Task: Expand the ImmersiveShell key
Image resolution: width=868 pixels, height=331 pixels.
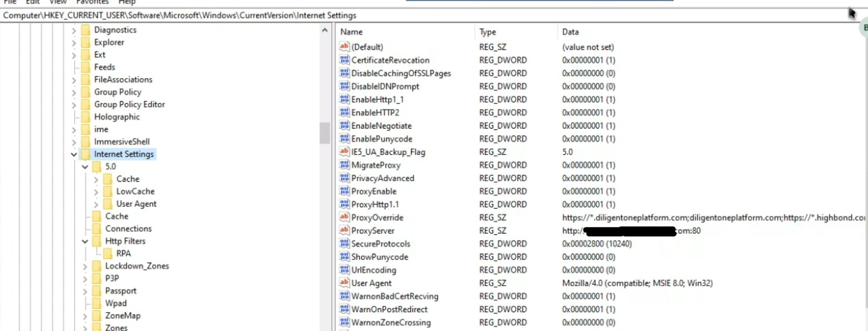Action: coord(74,142)
